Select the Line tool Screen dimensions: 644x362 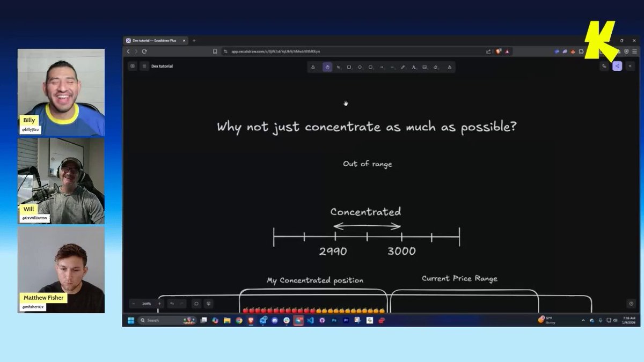point(392,67)
